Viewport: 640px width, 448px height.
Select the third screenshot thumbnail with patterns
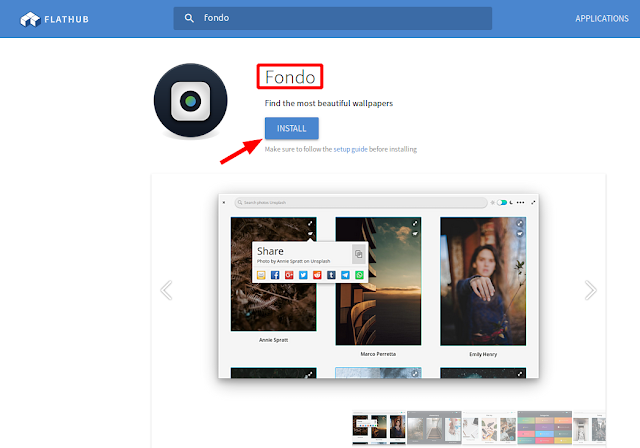pos(489,427)
